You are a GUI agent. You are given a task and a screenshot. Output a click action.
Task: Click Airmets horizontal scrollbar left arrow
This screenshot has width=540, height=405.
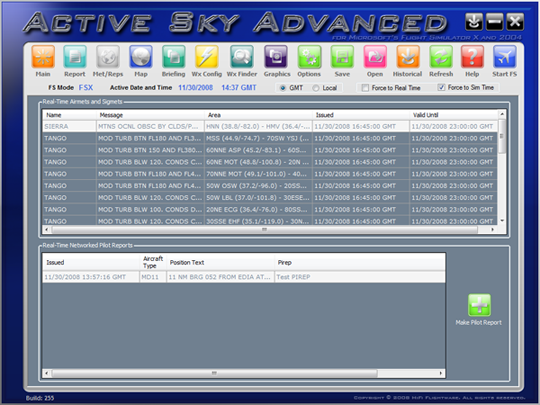pos(46,229)
